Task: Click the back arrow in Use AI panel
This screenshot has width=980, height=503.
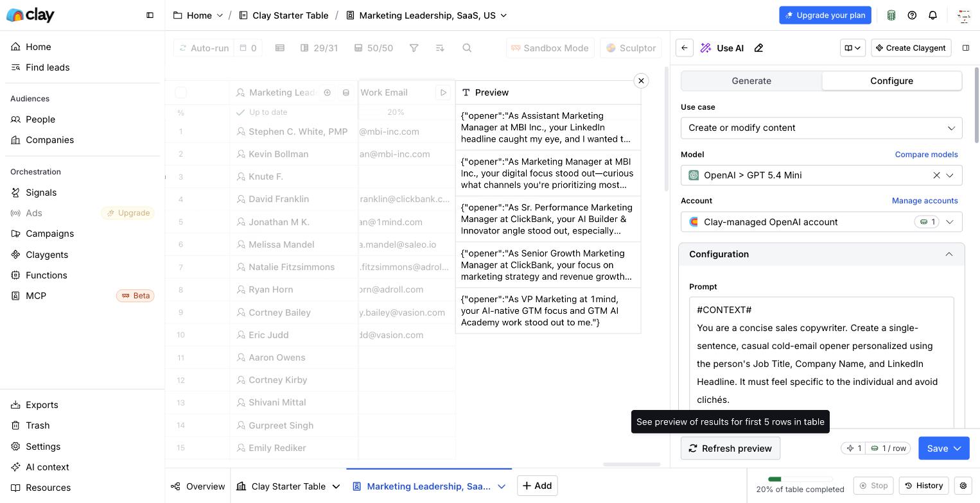Action: (x=685, y=48)
